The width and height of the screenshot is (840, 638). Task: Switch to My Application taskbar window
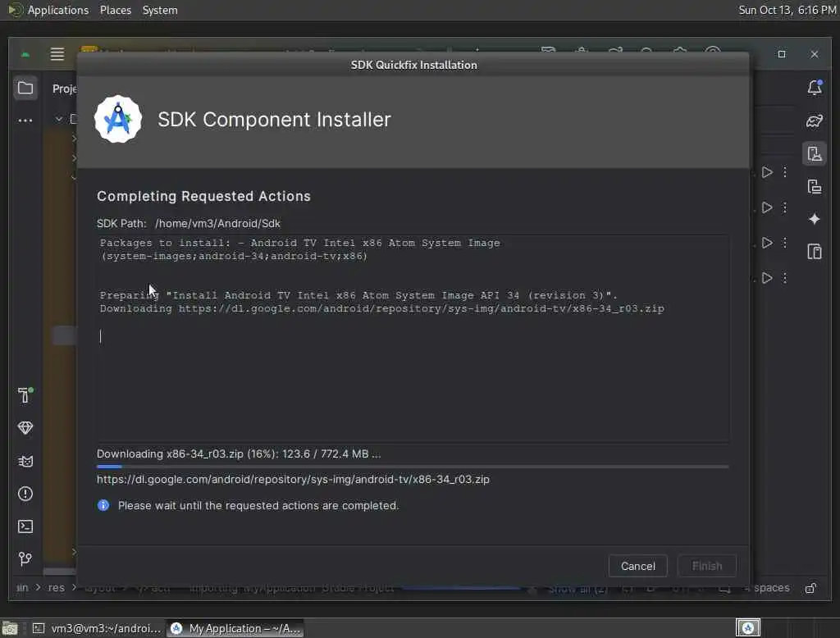pyautogui.click(x=235, y=628)
